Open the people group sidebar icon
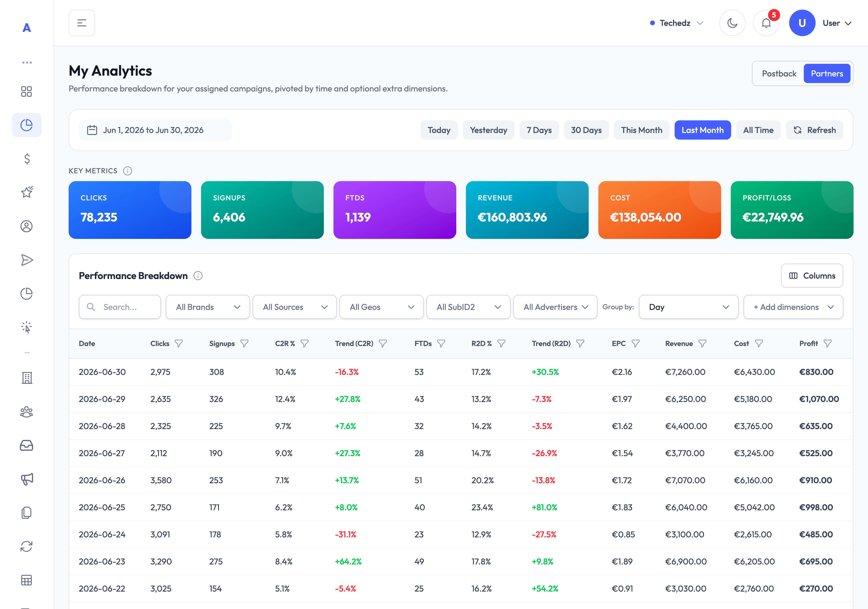This screenshot has height=609, width=868. pyautogui.click(x=26, y=412)
